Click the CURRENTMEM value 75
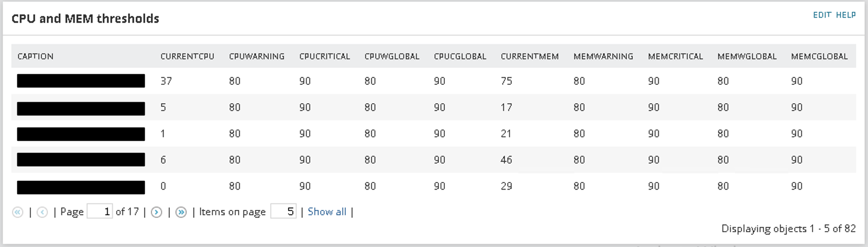Image resolution: width=868 pixels, height=247 pixels. (506, 81)
